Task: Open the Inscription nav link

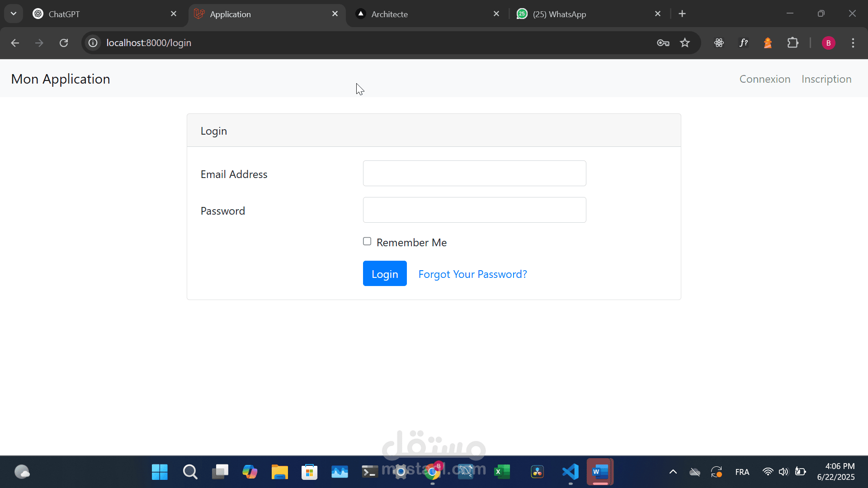Action: pos(826,79)
